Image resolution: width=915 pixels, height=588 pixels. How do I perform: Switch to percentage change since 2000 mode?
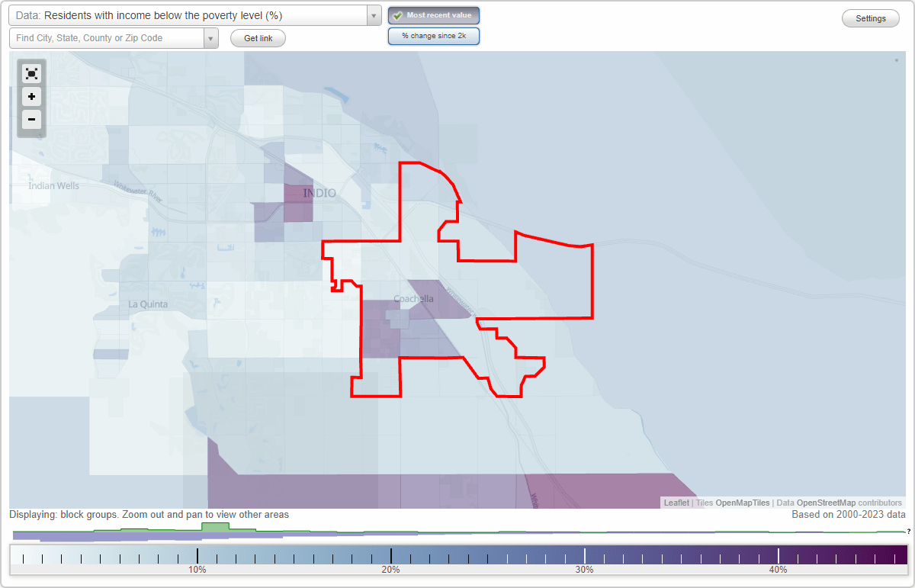point(433,35)
